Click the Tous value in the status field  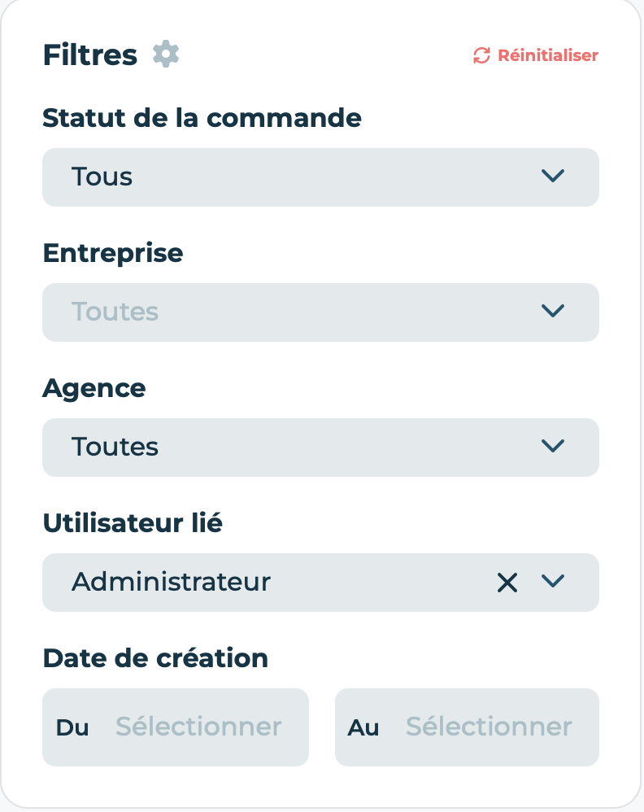point(102,177)
